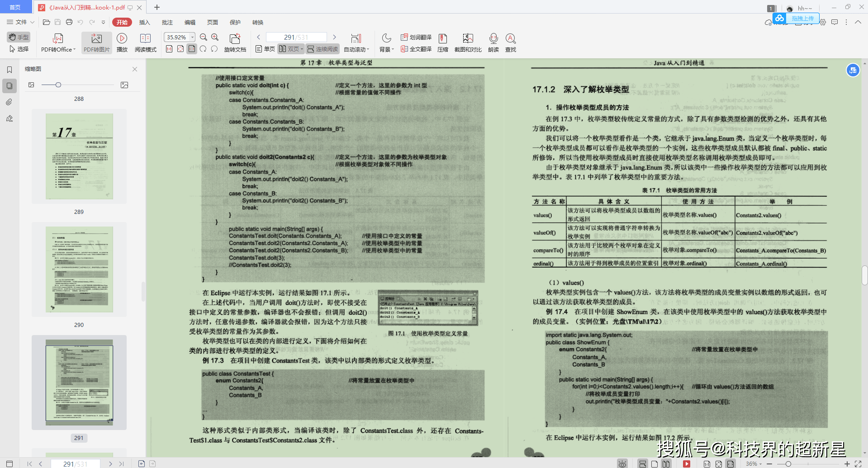Switch to 编辑 ribbon tab
This screenshot has width=868, height=468.
pyautogui.click(x=190, y=22)
